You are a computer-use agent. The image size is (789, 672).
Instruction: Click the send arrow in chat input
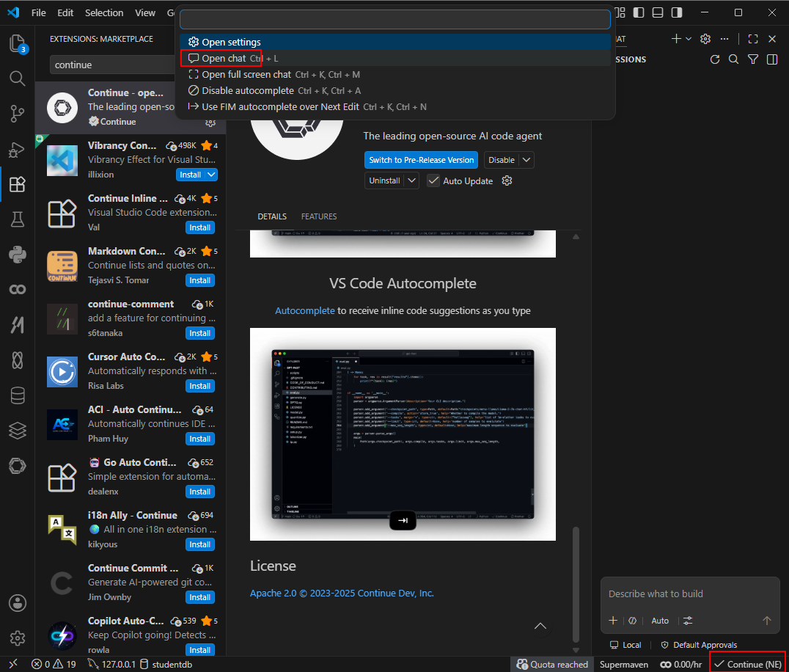(767, 621)
